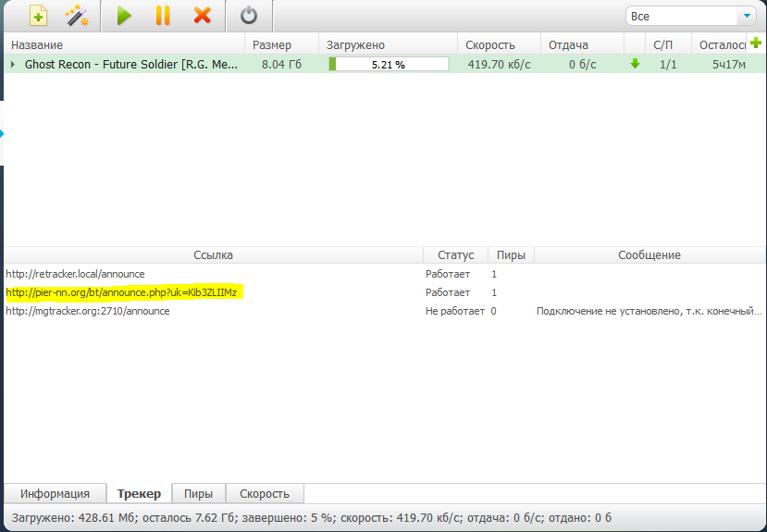Pause the torrent with orange button
The width and height of the screenshot is (767, 532).
pos(163,16)
